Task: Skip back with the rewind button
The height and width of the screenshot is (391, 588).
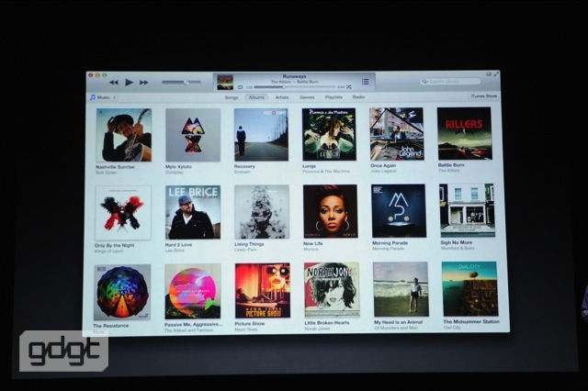Action: [x=114, y=83]
